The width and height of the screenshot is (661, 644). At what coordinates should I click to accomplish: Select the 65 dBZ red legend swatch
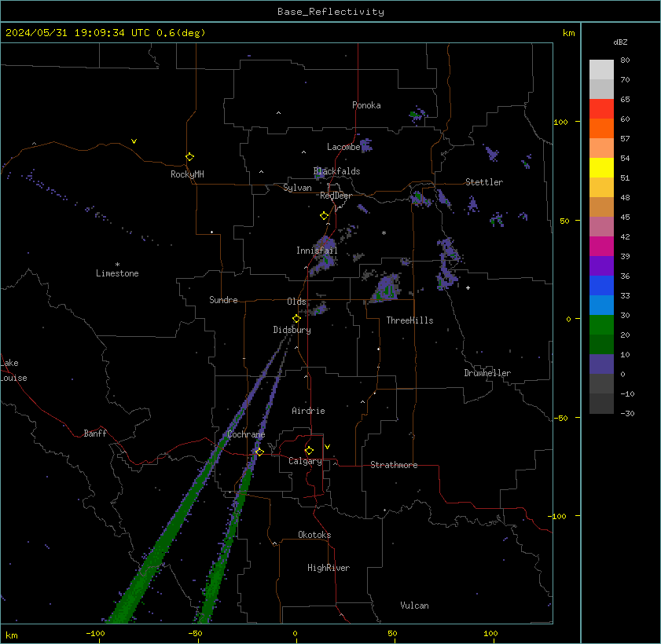pyautogui.click(x=601, y=108)
